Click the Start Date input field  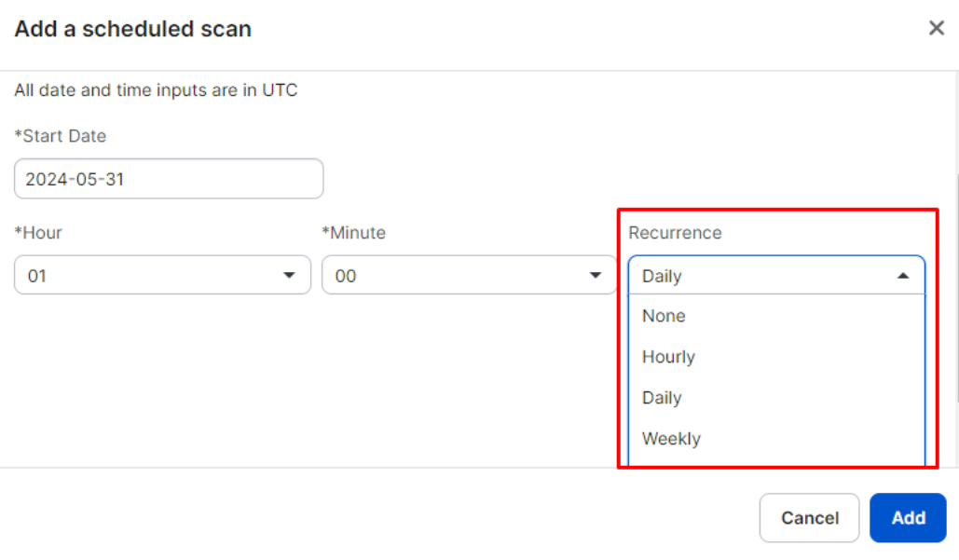[169, 179]
